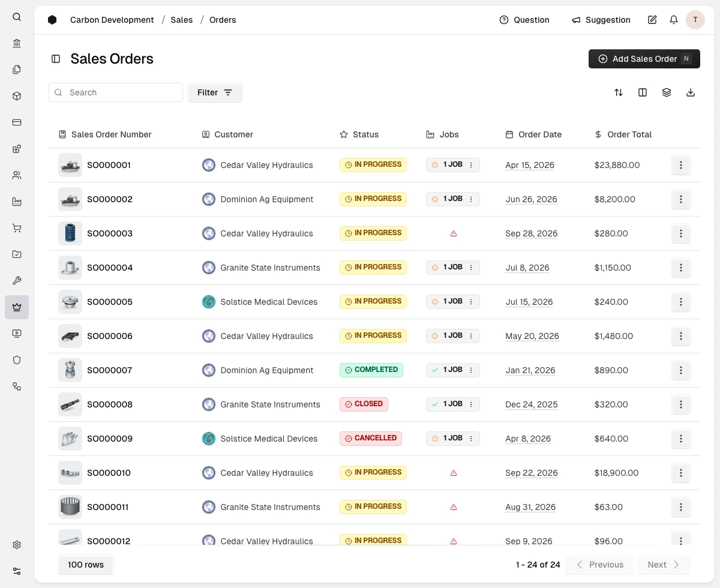Select the crown Sales icon in the sidebar
Screen dimensions: 720x588
pyautogui.click(x=17, y=307)
